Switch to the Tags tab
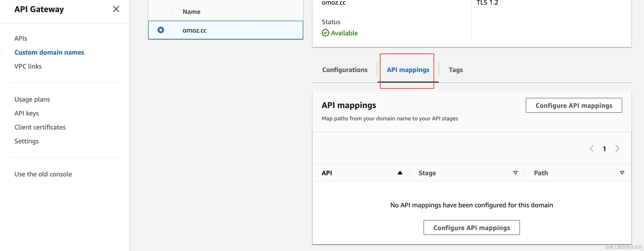 455,70
